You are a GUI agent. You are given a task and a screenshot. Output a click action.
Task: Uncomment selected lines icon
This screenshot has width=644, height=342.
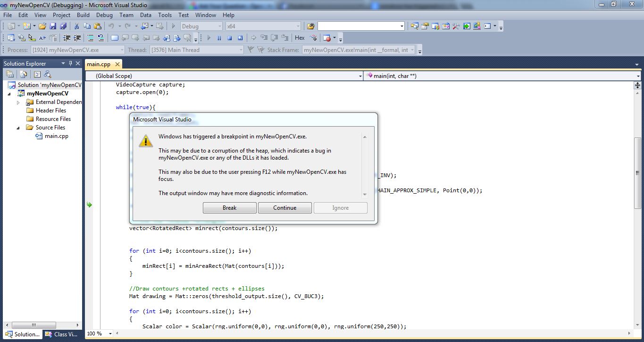101,38
